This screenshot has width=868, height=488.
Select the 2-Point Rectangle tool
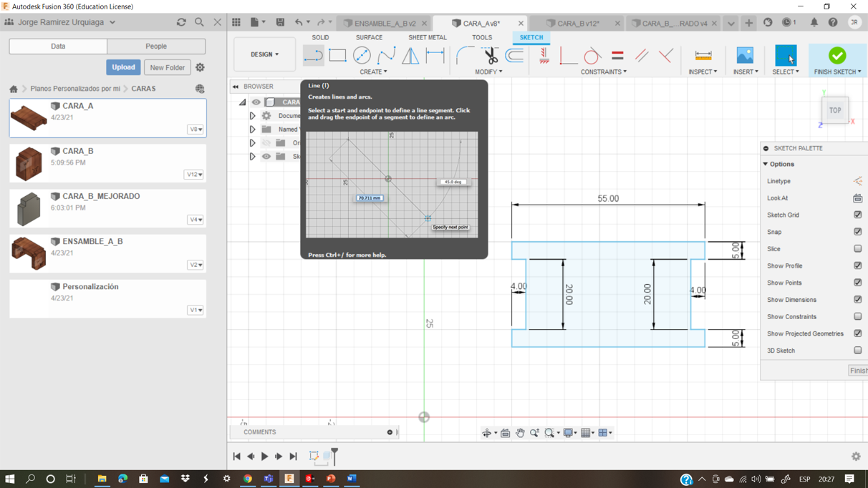click(337, 55)
